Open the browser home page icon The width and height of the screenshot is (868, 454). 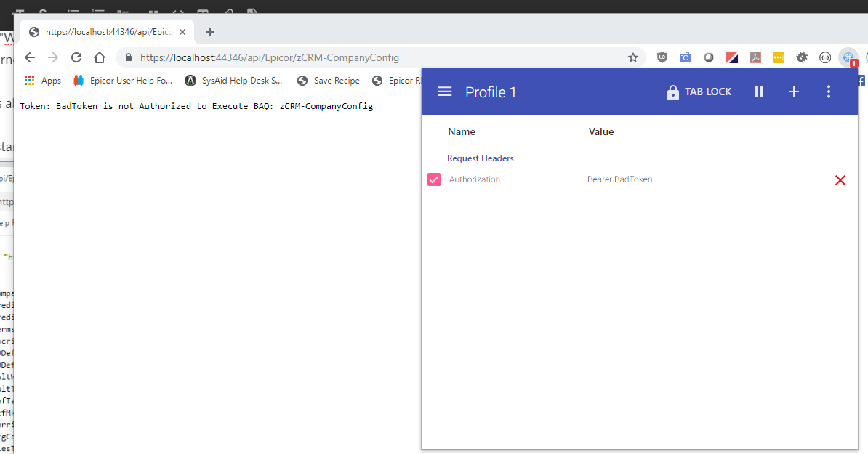coord(100,57)
